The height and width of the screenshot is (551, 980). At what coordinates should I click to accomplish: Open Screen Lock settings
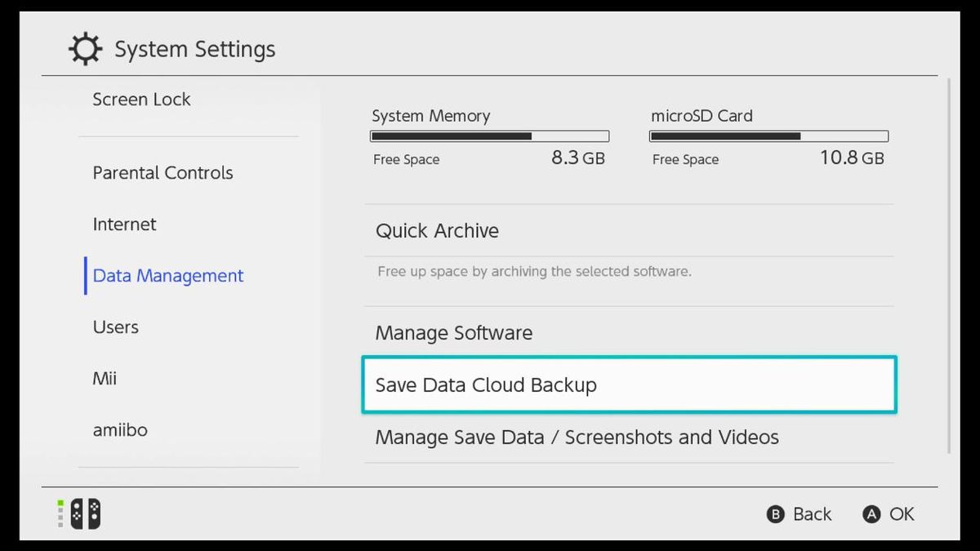[x=141, y=99]
